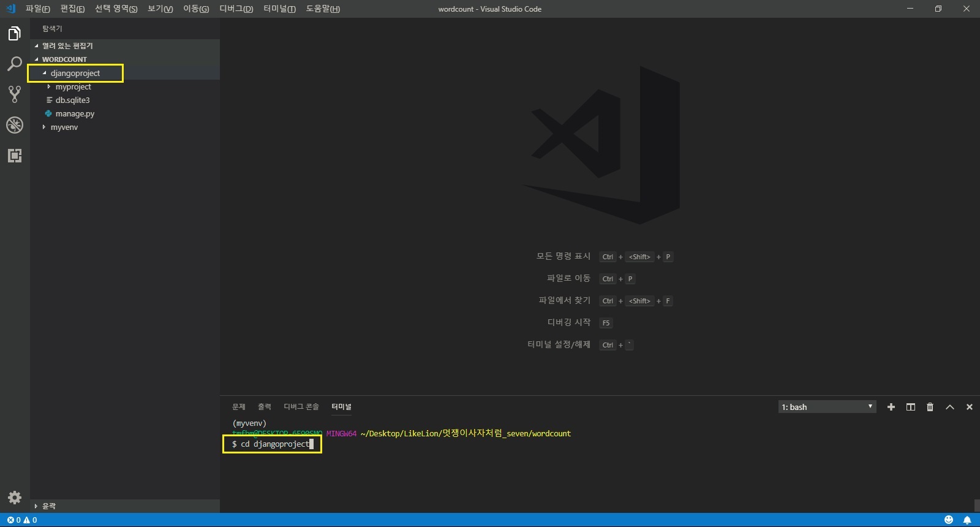The image size is (980, 527).
Task: Open the Search view in activity bar
Action: 15,64
